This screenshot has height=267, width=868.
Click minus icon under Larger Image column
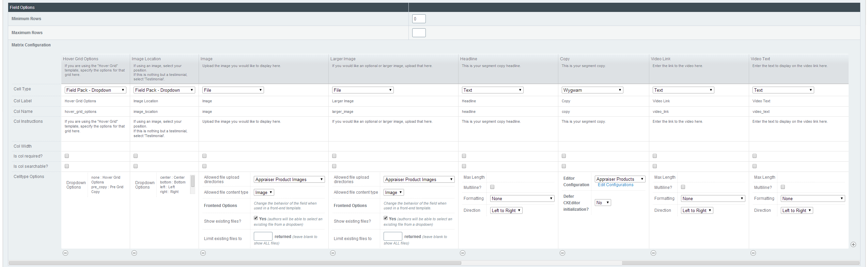coord(333,253)
